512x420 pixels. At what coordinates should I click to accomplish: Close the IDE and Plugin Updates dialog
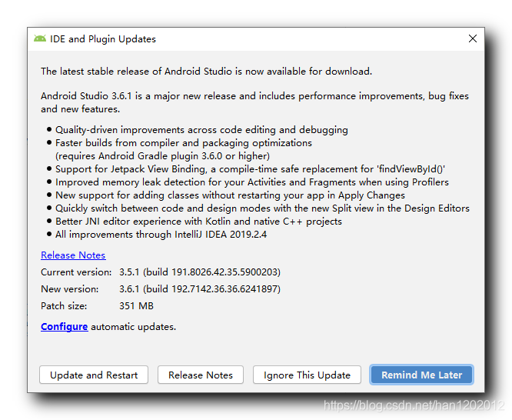473,38
